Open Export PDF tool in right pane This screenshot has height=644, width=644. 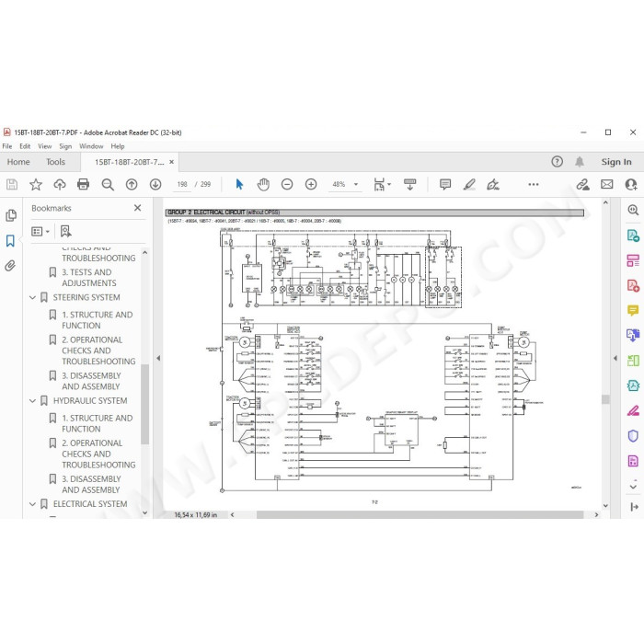[x=633, y=236]
